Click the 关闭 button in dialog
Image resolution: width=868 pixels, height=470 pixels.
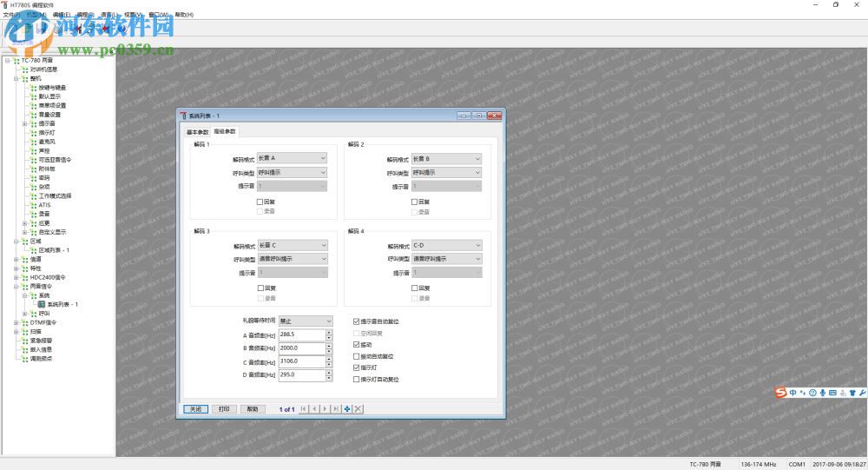[x=196, y=409]
